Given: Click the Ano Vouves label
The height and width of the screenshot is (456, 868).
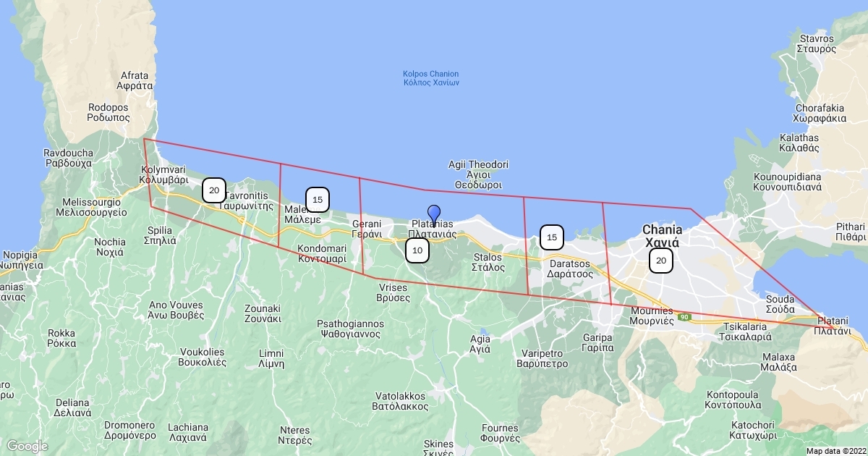Looking at the screenshot, I should coord(176,310).
